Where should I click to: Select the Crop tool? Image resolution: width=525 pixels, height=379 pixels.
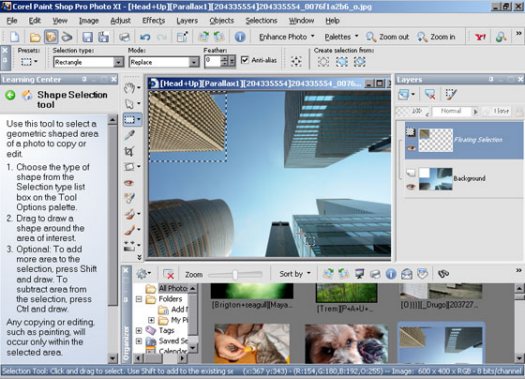[x=129, y=151]
